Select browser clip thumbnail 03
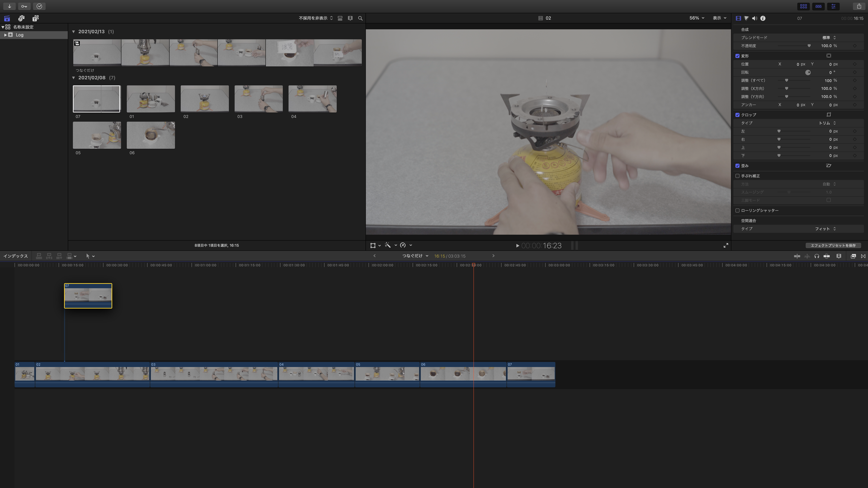 pyautogui.click(x=258, y=99)
